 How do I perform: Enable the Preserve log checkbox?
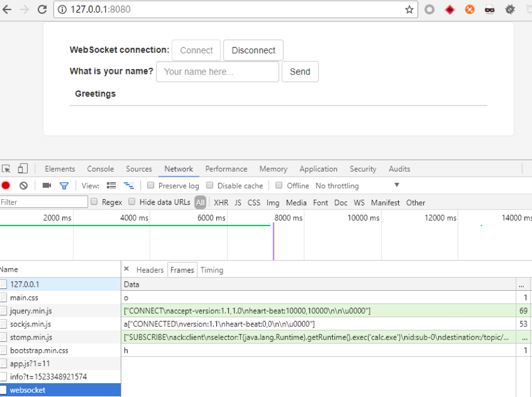[x=150, y=186]
